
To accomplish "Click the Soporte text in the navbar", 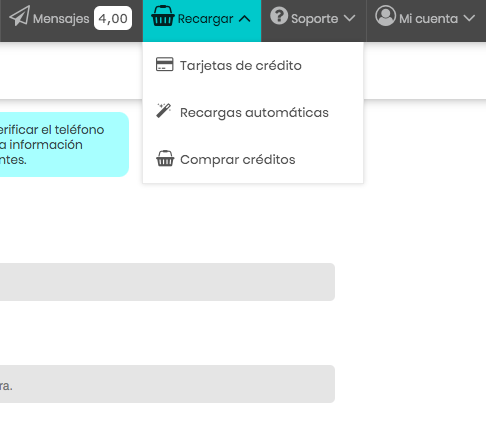I will [315, 19].
